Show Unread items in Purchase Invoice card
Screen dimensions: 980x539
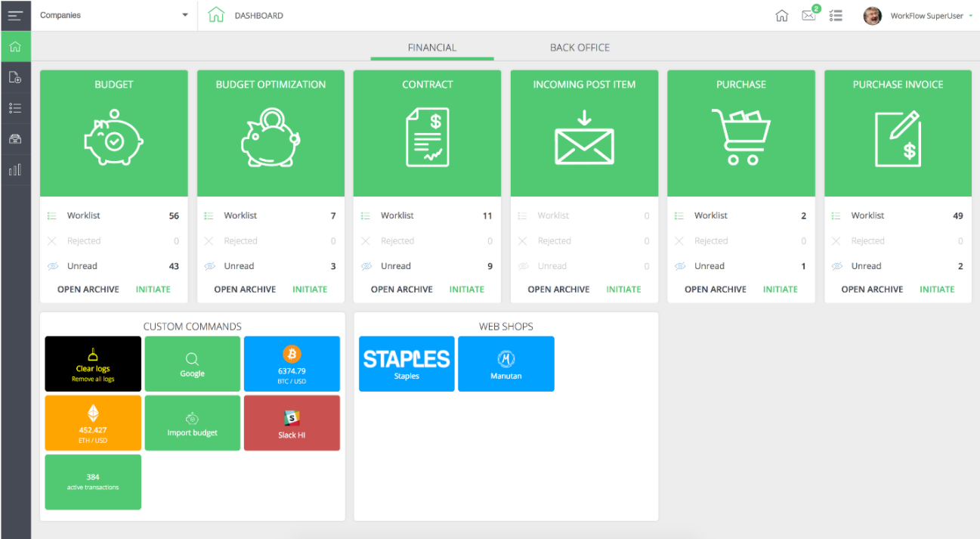[867, 266]
